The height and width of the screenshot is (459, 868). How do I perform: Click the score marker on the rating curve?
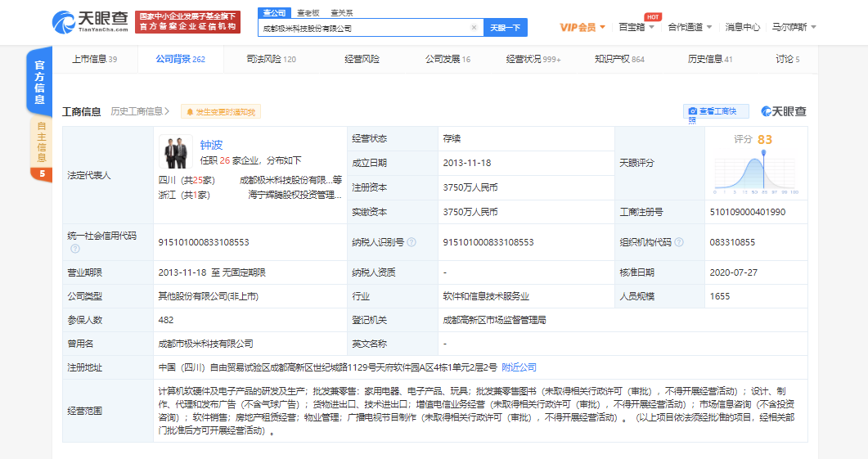(763, 153)
